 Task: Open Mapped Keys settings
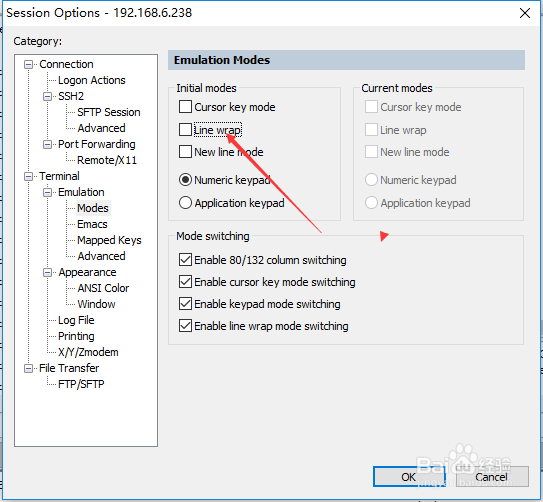(109, 240)
